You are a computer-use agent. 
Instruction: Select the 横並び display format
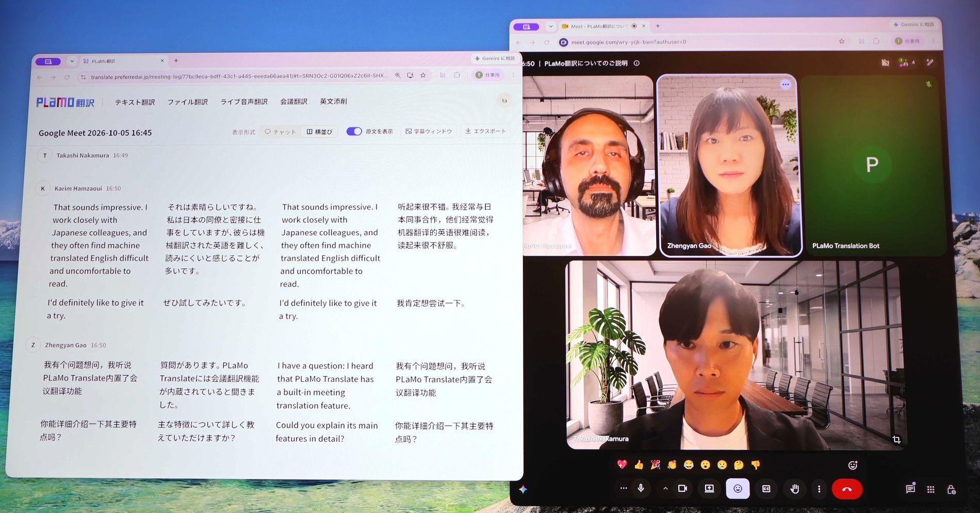tap(319, 132)
